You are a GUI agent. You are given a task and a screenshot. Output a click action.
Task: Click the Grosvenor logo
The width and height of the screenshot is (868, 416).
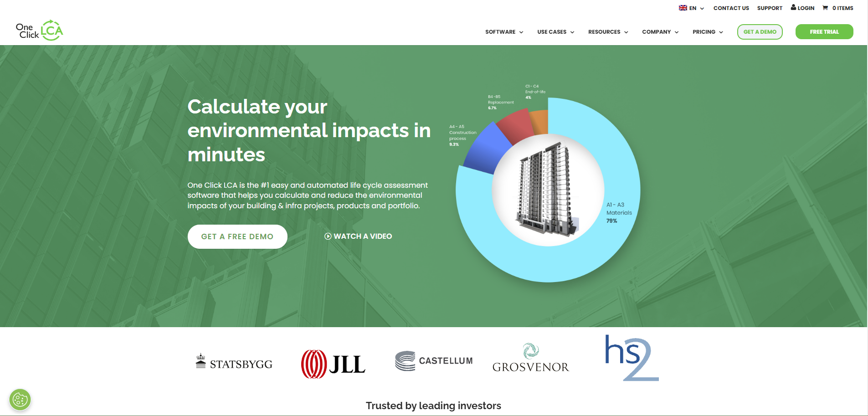pyautogui.click(x=531, y=358)
